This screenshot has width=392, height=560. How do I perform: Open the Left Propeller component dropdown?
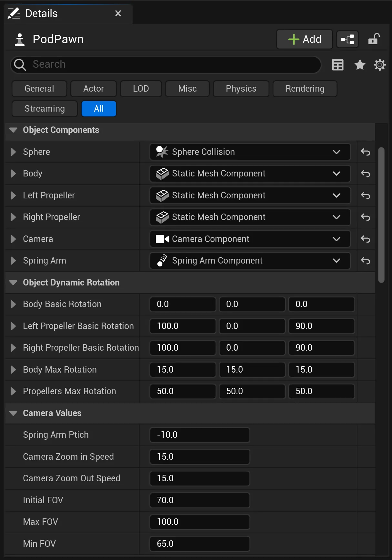click(250, 195)
